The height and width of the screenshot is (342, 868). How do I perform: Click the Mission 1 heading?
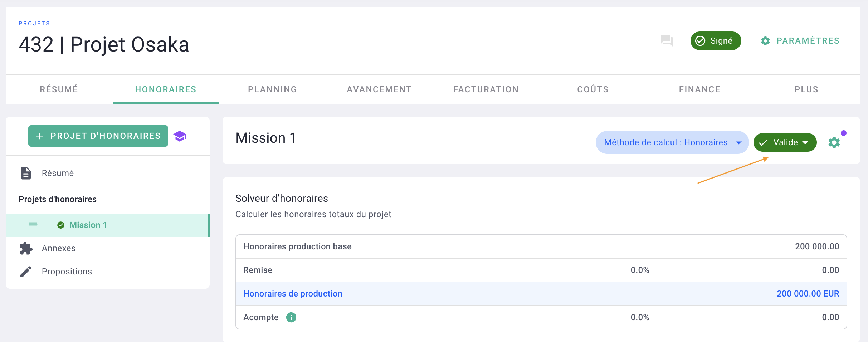(x=266, y=138)
